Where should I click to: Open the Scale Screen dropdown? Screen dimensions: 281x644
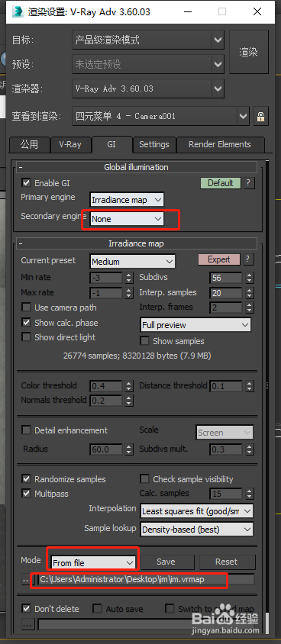click(224, 433)
